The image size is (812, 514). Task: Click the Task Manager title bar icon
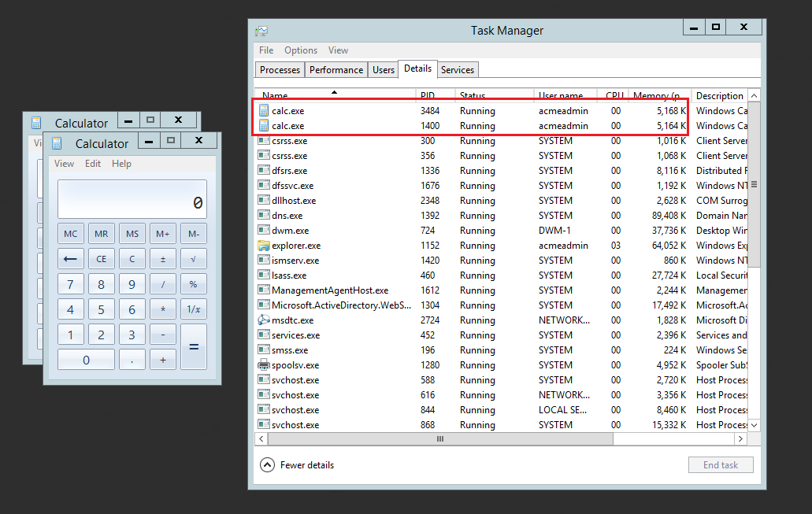261,31
